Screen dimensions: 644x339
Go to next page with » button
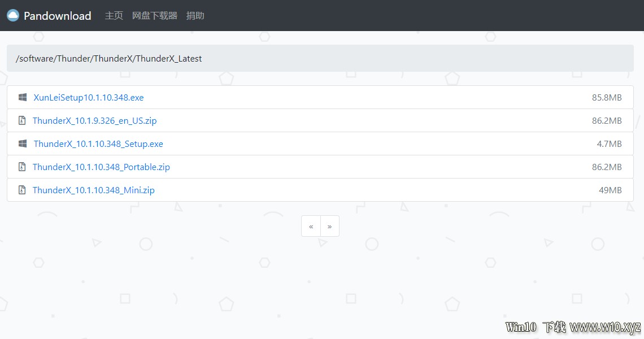click(x=330, y=226)
